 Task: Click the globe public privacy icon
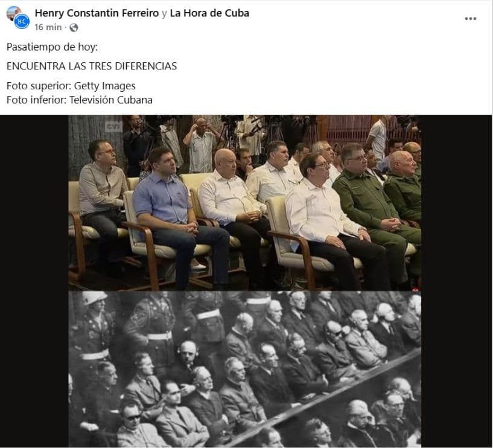74,28
